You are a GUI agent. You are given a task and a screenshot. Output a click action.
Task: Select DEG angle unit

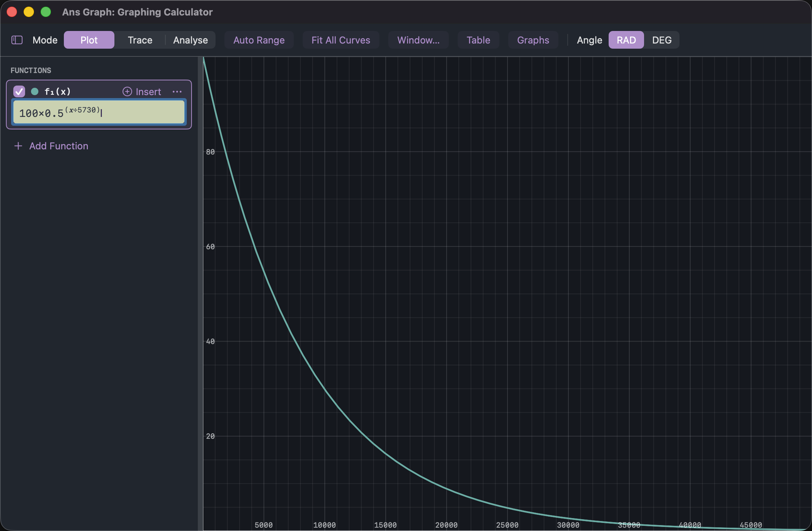pos(662,40)
